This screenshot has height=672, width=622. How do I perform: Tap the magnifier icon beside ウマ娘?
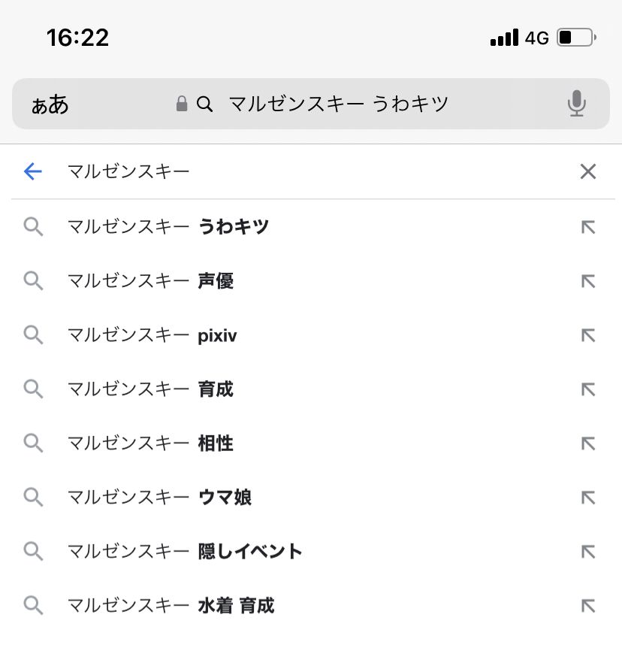pos(33,498)
